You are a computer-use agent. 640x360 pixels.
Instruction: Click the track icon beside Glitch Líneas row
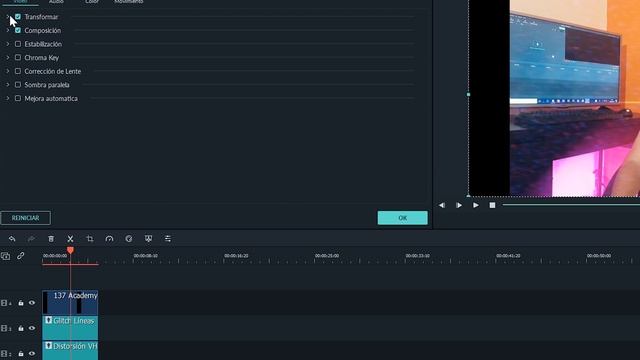(x=5, y=329)
